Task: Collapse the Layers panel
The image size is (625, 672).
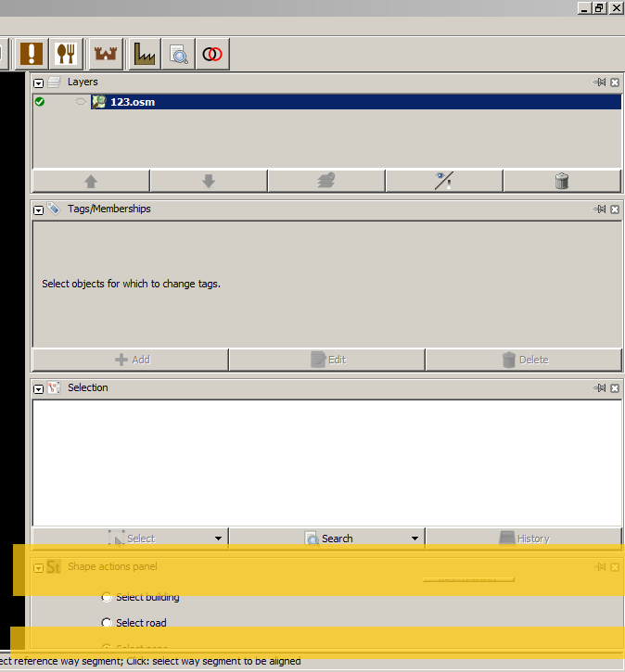Action: 39,82
